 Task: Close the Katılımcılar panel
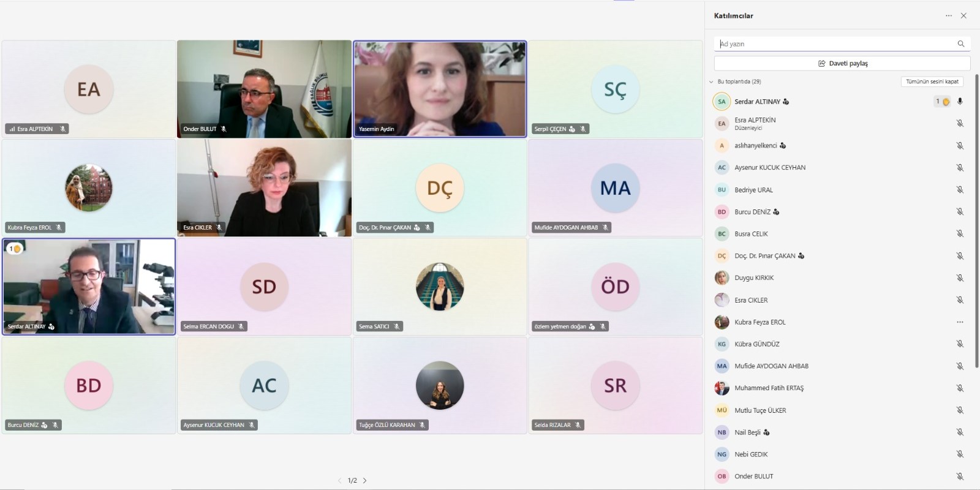pos(963,16)
